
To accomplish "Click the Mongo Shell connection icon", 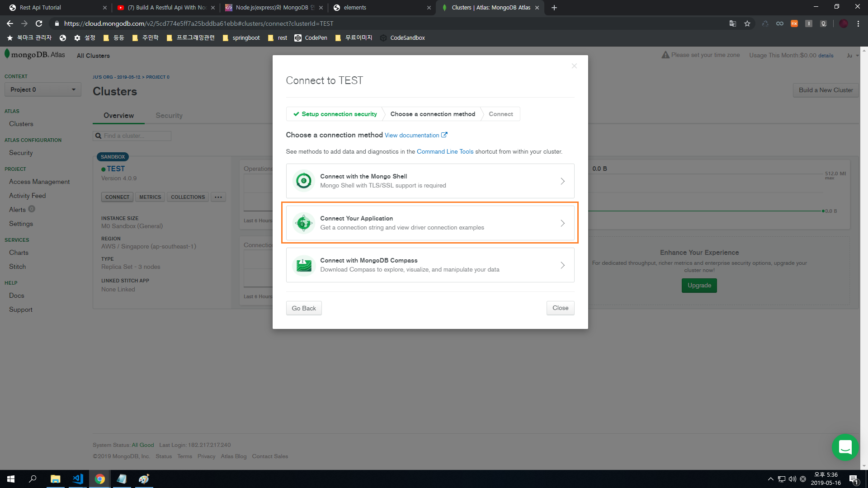I will (304, 181).
